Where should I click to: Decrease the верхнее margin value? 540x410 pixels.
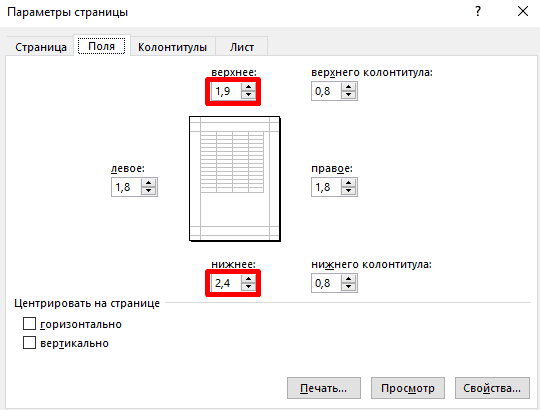[248, 95]
